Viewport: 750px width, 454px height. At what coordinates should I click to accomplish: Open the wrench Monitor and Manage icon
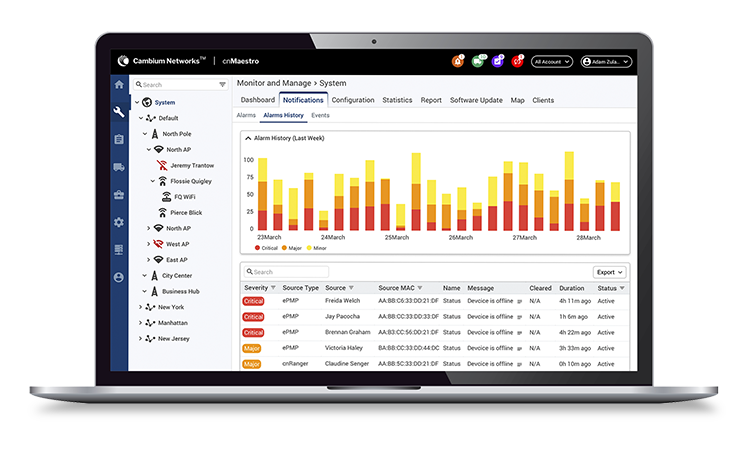pos(119,112)
